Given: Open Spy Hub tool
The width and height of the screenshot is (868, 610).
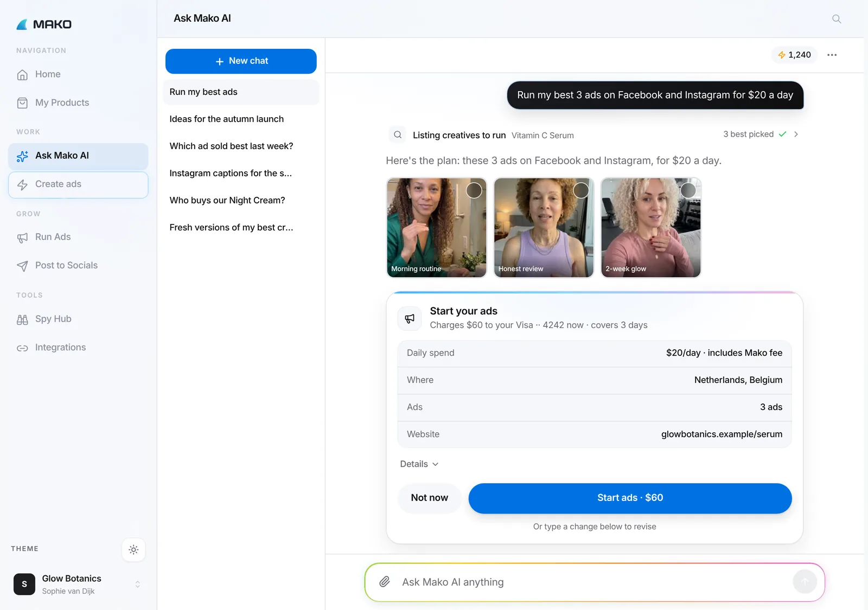Looking at the screenshot, I should pos(78,319).
